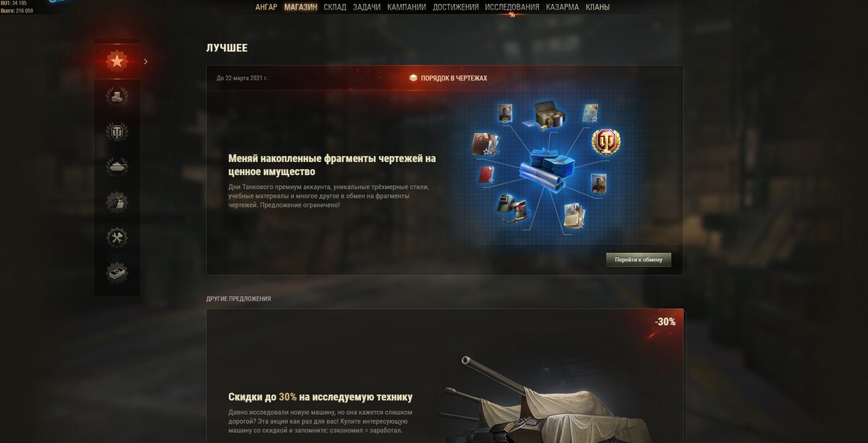Click the World of Tanks gold emblem reward
Screen dimensions: 868x443
tap(606, 143)
